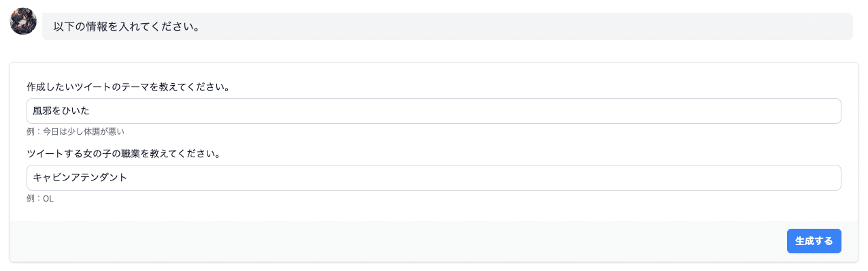Viewport: 868px width, 271px height.
Task: Click the gray footer bar beside 生成する
Action: pos(395,241)
